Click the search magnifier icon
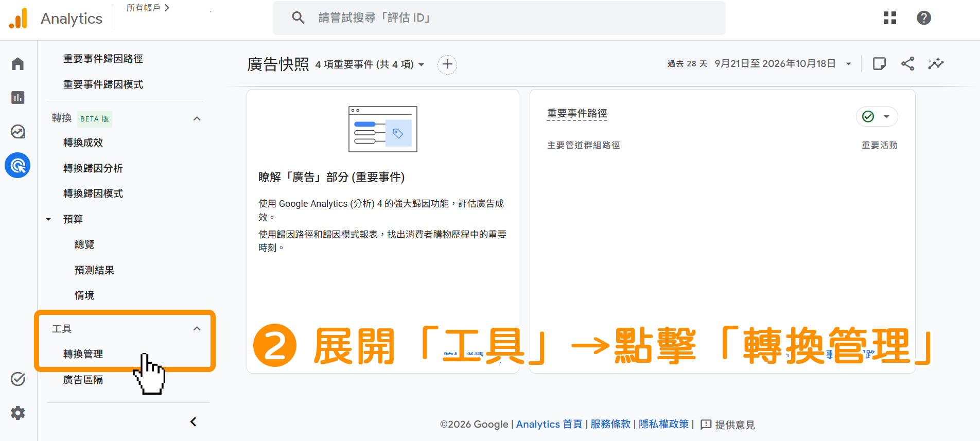The width and height of the screenshot is (980, 441). point(298,17)
